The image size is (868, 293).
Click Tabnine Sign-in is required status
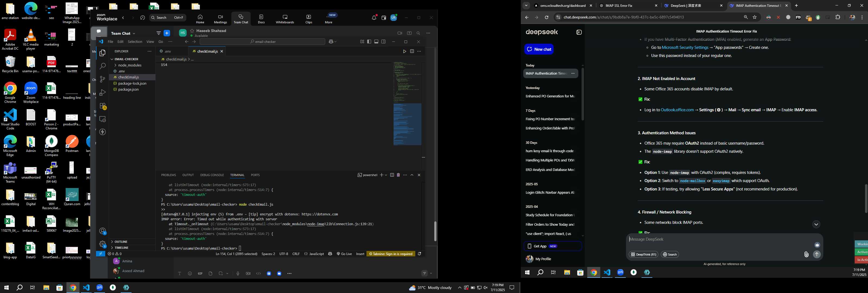point(391,254)
